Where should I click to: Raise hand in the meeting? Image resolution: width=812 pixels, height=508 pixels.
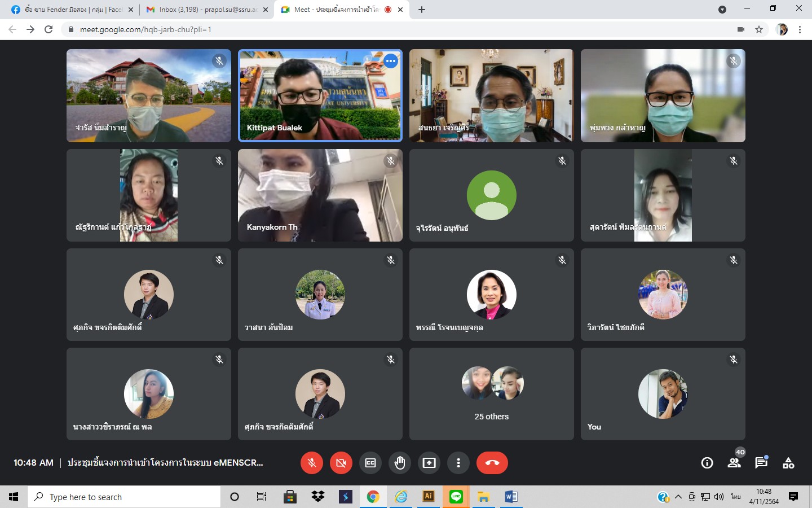400,463
